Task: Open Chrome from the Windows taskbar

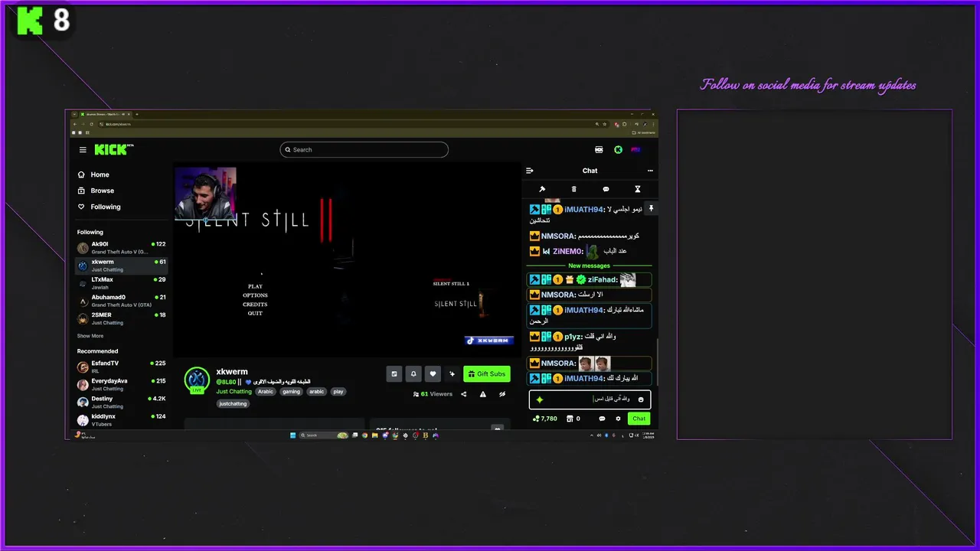Action: point(365,435)
